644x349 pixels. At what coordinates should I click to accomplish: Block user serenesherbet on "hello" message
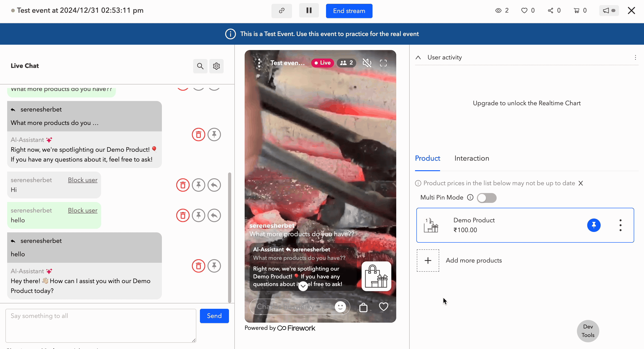coord(83,210)
